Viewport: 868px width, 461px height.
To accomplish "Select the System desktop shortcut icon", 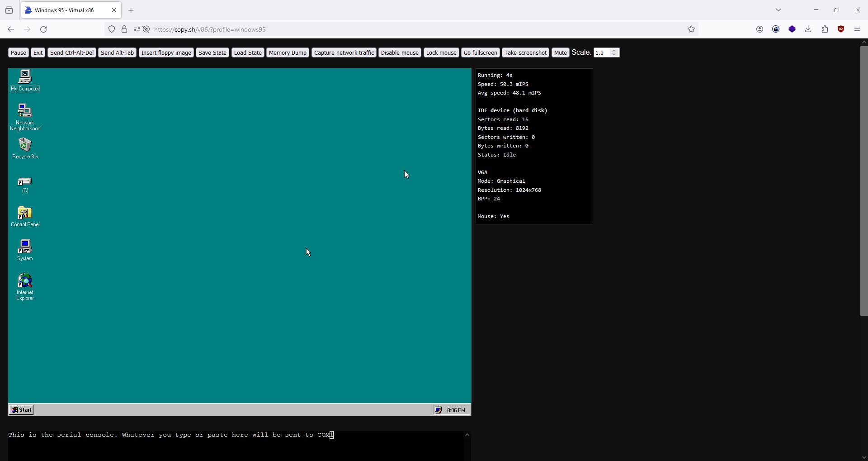I will (x=25, y=250).
